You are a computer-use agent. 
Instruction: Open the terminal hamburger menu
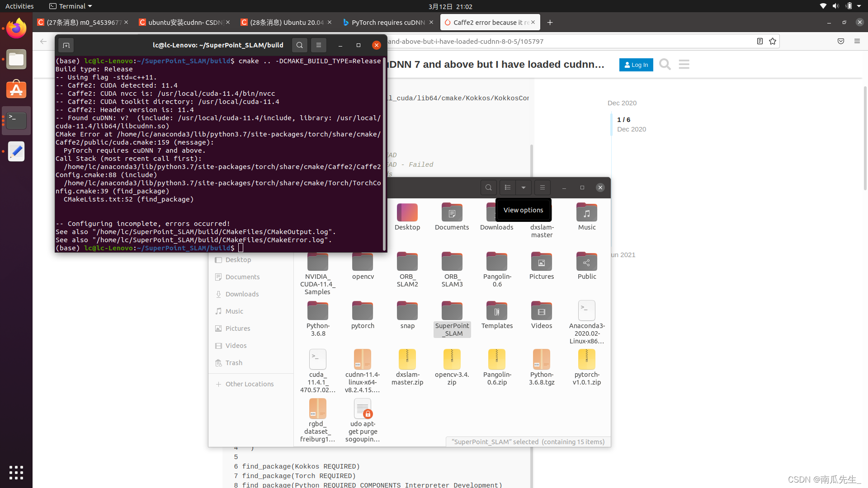(x=319, y=45)
